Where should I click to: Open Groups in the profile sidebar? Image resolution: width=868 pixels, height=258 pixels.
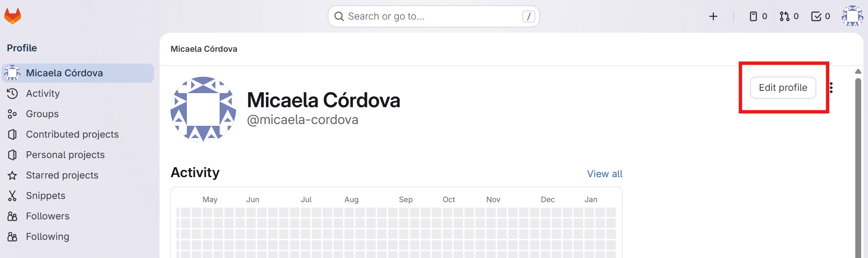click(42, 114)
